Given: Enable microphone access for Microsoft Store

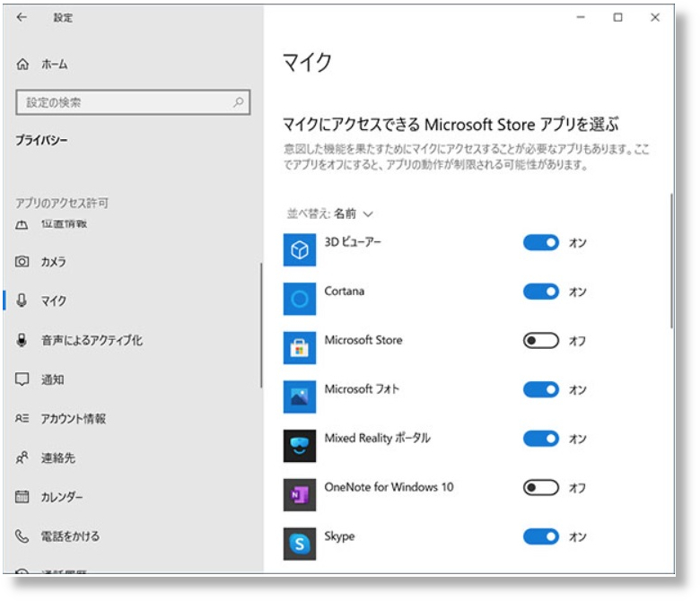Looking at the screenshot, I should click(x=541, y=341).
